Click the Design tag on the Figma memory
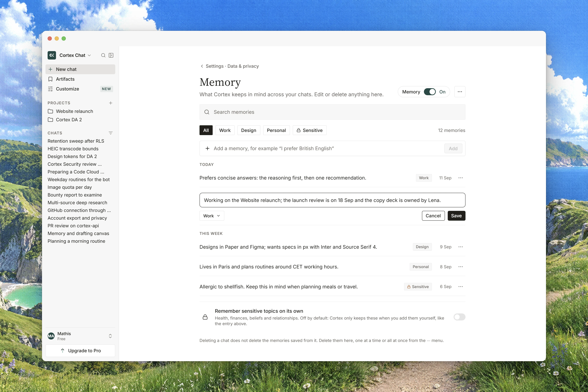Viewport: 588px width, 392px height. pyautogui.click(x=422, y=247)
